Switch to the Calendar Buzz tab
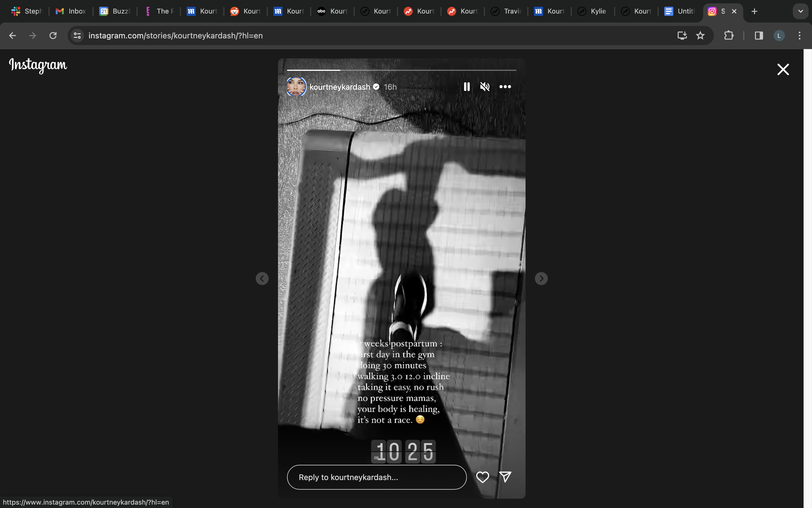 pos(115,11)
